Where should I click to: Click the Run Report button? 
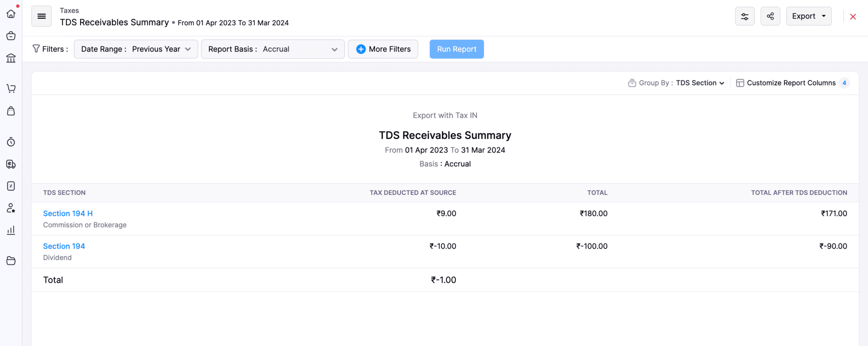tap(456, 49)
